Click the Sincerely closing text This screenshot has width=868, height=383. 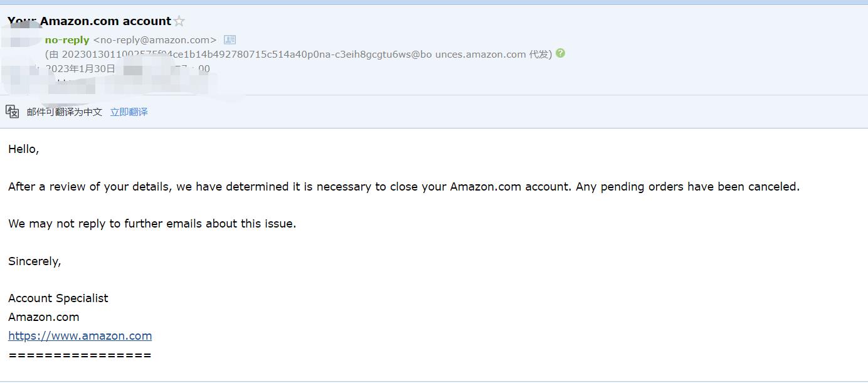[34, 261]
